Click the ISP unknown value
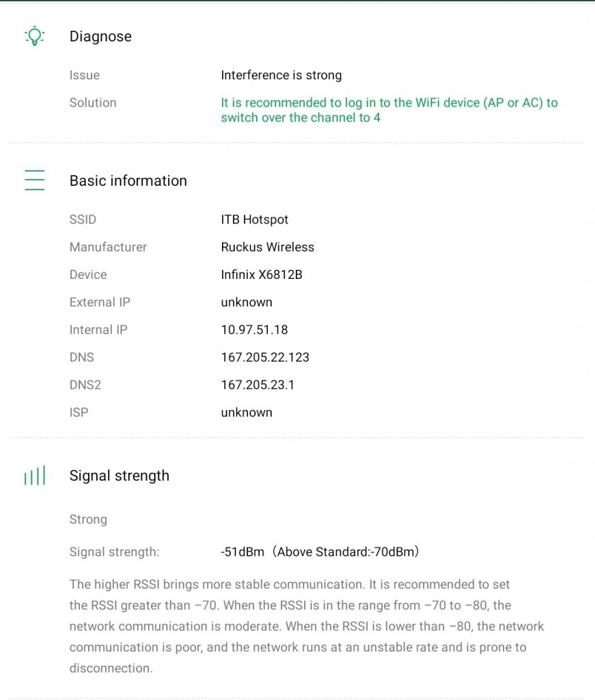Viewport: 595px width, 700px height. (246, 412)
